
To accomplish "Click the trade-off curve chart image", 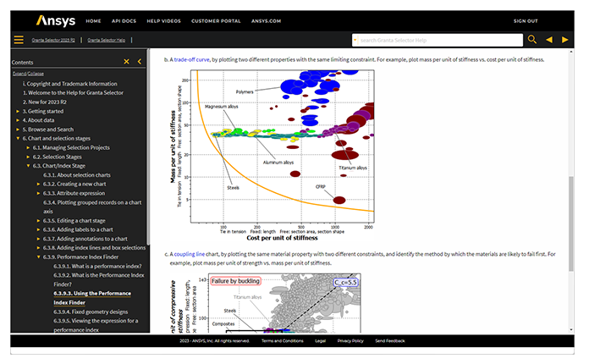I will (x=272, y=155).
